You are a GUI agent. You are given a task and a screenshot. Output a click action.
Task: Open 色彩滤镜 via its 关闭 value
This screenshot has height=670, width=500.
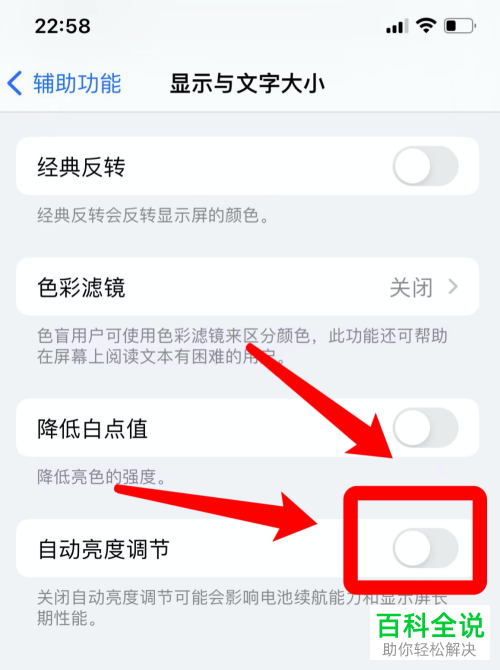point(411,287)
